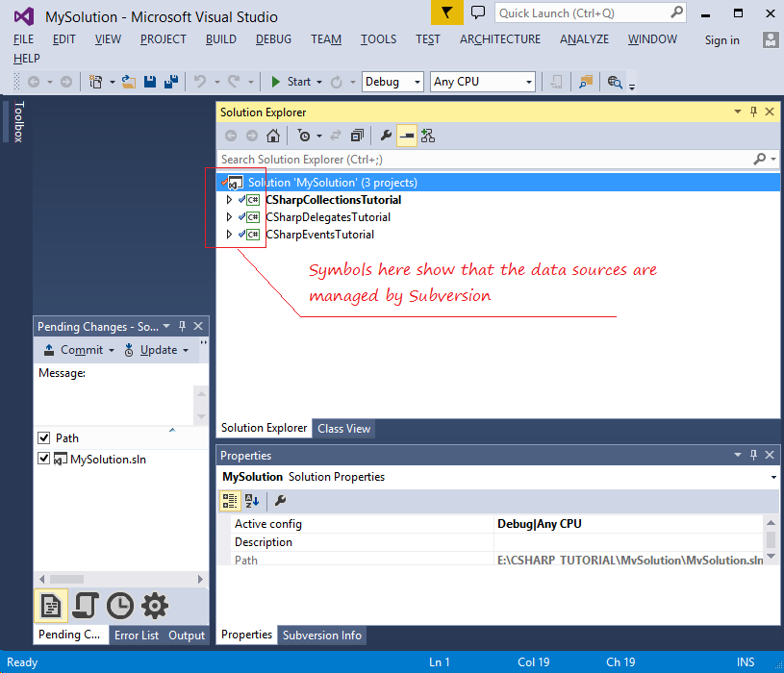Viewport: 784px width, 673px height.
Task: Open the BUILD menu
Action: point(221,39)
